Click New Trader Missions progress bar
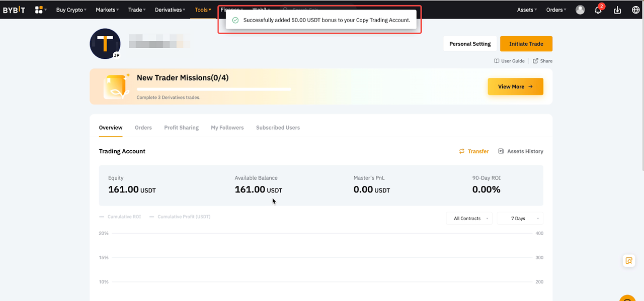 [214, 89]
